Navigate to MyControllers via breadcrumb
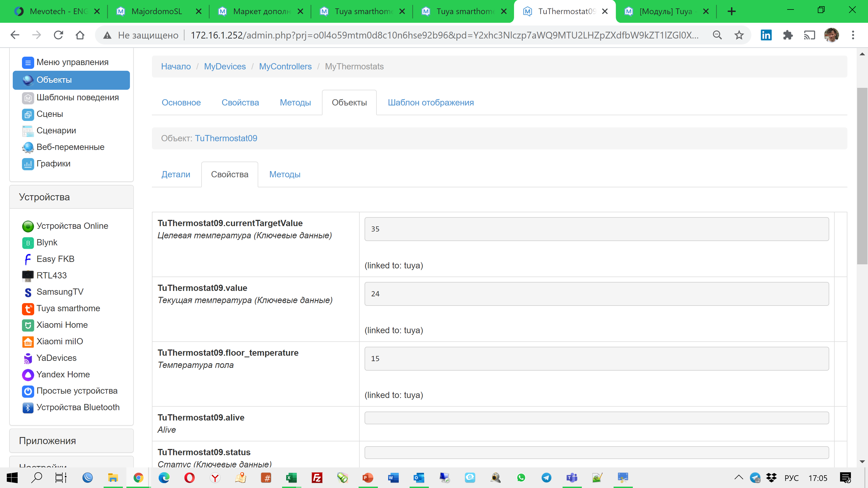The height and width of the screenshot is (488, 868). (x=285, y=66)
